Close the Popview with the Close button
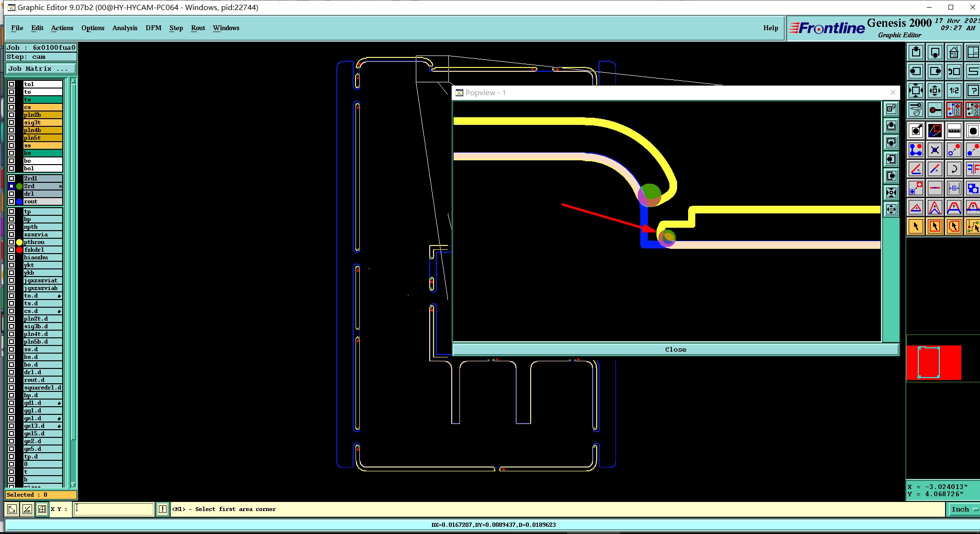The height and width of the screenshot is (534, 980). pyautogui.click(x=675, y=350)
